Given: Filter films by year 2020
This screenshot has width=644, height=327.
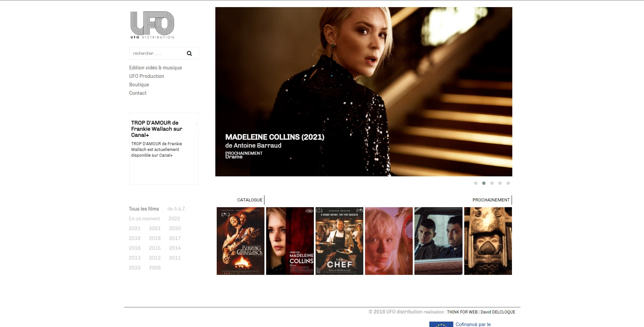Looking at the screenshot, I should pyautogui.click(x=175, y=228).
